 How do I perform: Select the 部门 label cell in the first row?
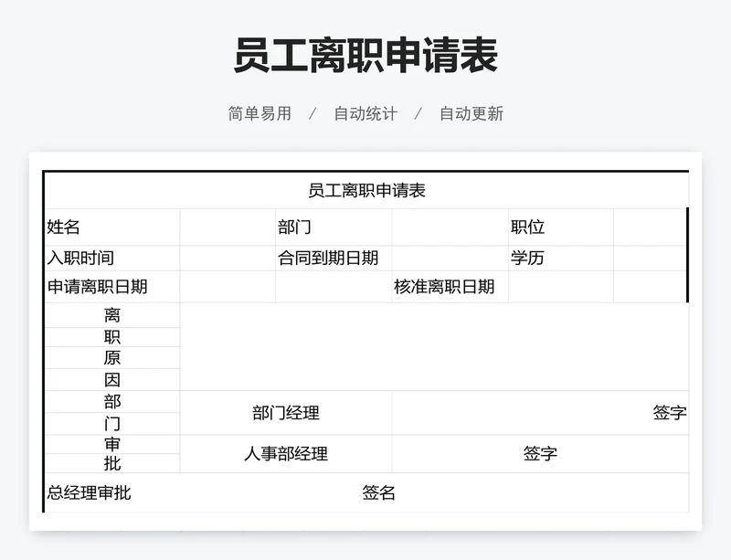click(334, 227)
